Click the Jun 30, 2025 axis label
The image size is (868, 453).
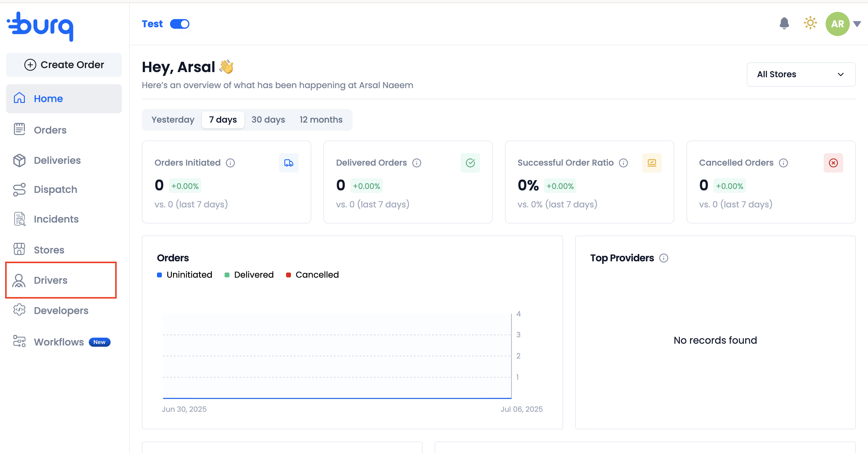tap(184, 409)
